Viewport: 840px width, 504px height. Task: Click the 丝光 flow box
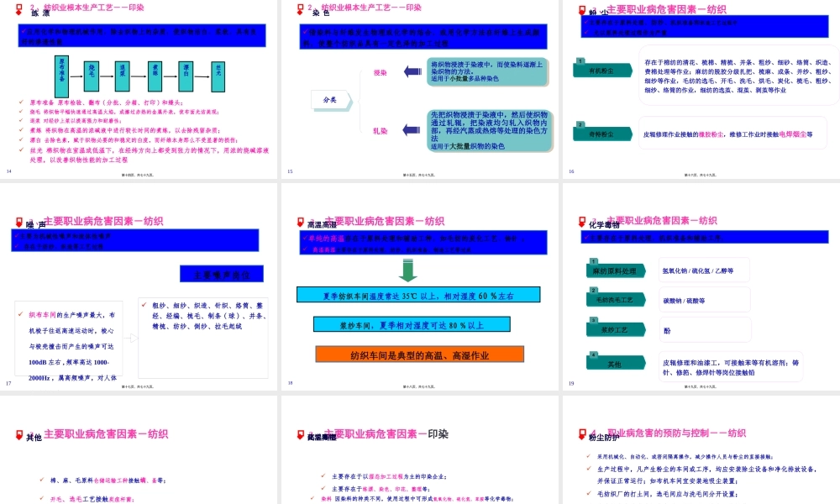218,76
